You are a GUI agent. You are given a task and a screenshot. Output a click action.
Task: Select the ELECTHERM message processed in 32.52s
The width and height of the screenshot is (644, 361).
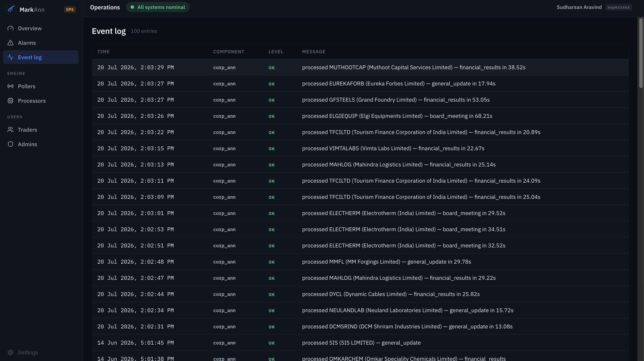coord(404,246)
